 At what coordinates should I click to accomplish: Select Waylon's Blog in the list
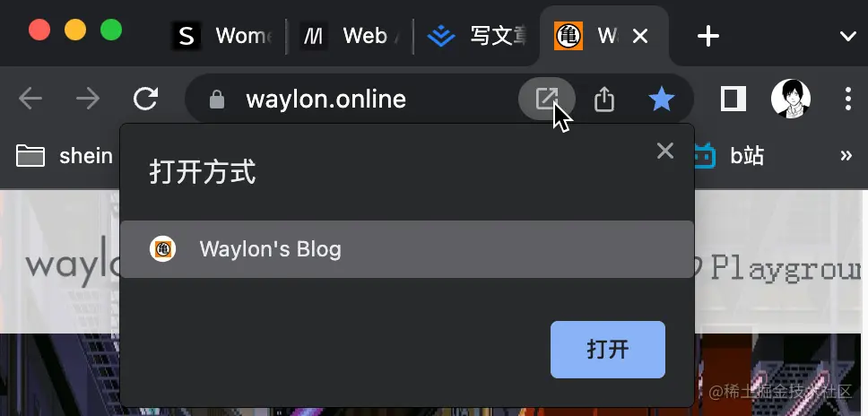[407, 249]
